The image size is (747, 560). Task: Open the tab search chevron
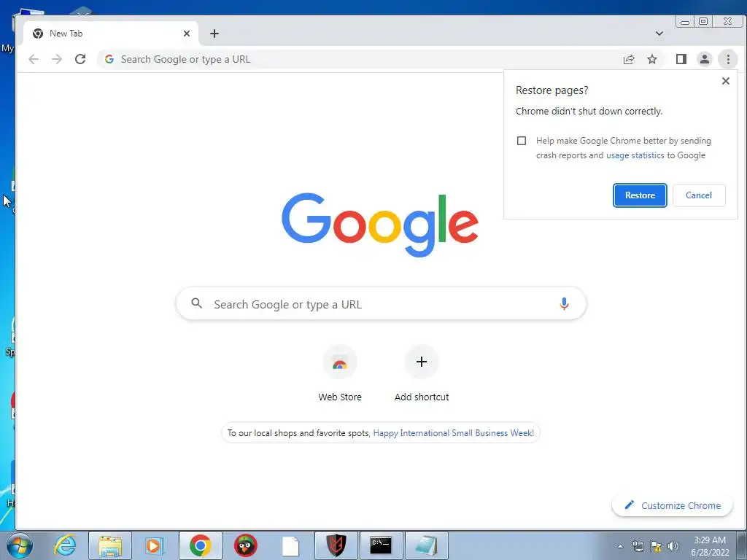[x=659, y=34]
